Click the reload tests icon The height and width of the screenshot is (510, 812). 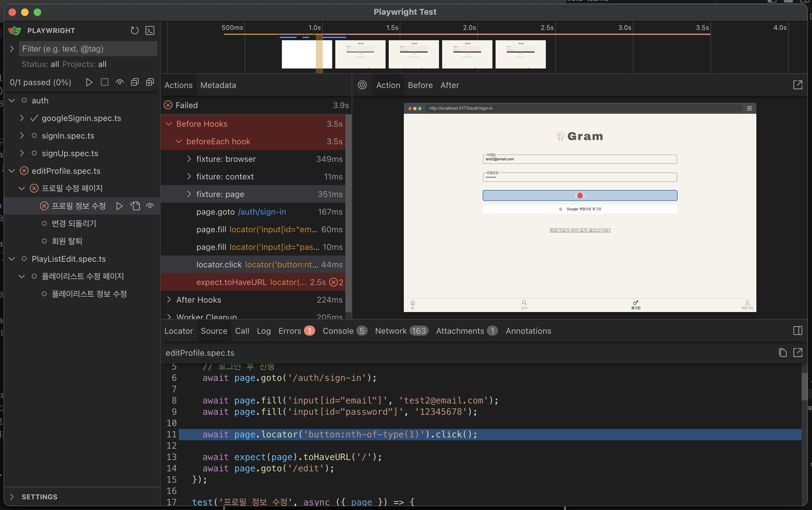click(134, 31)
